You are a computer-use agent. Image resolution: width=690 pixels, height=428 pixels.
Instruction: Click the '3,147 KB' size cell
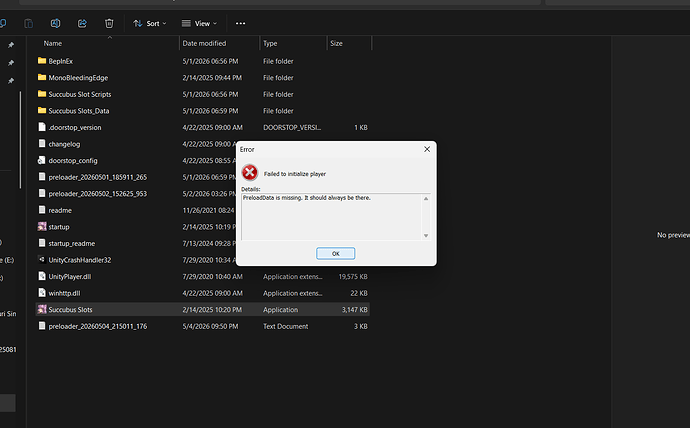[355, 310]
